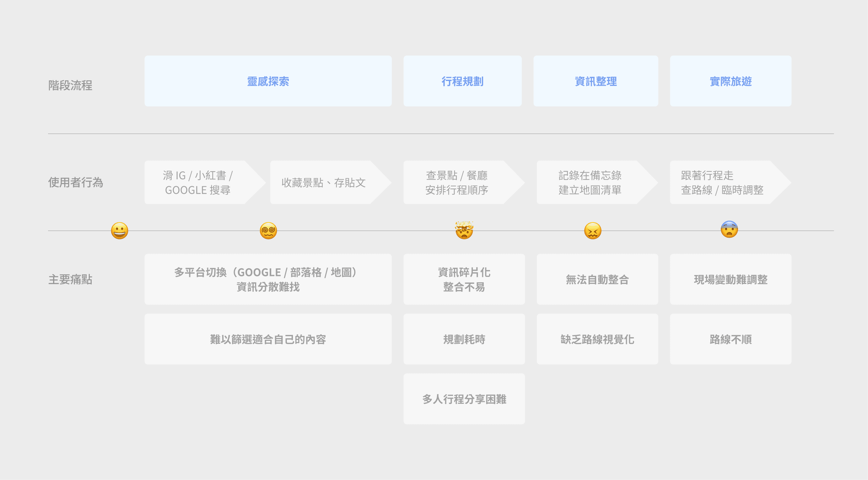Click the fearful blue-forehead emoji
This screenshot has height=480, width=868.
pyautogui.click(x=729, y=229)
